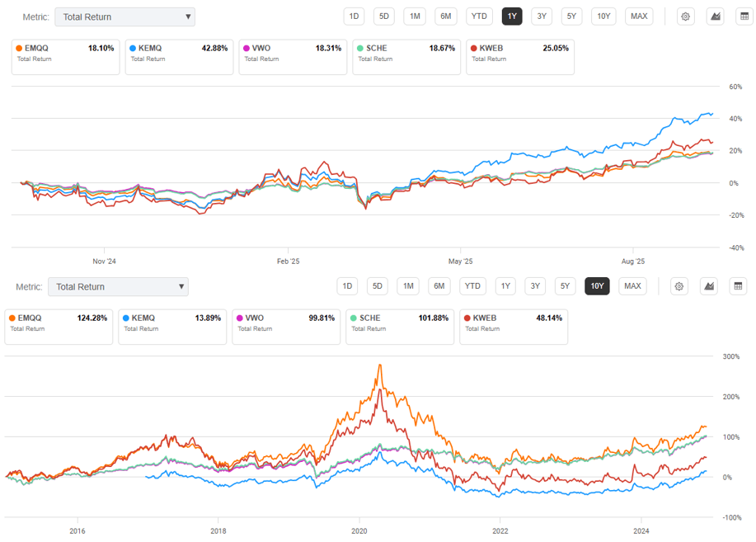Open table view icon on the lower chart

(739, 286)
